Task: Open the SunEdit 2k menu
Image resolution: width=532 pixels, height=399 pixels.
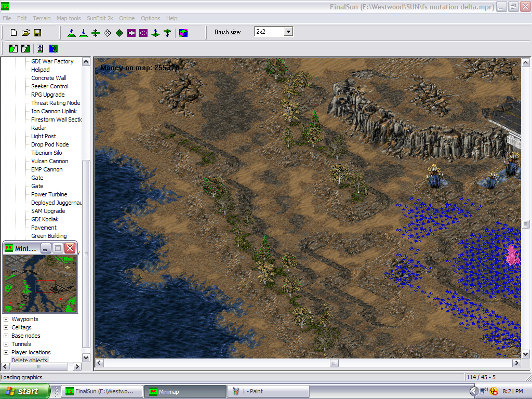Action: pyautogui.click(x=100, y=18)
